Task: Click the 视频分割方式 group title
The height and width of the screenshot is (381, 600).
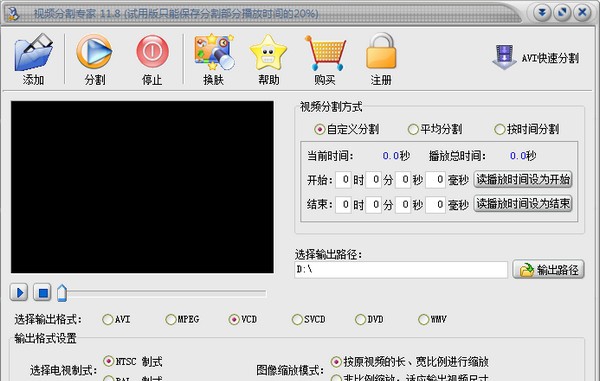Action: [331, 107]
